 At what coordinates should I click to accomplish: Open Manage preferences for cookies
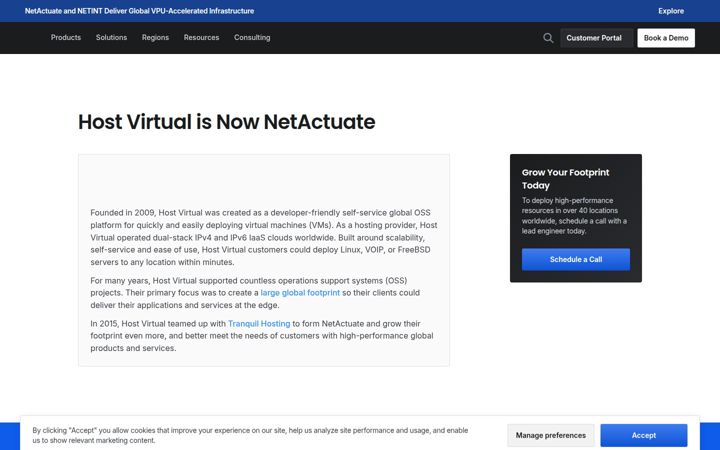tap(551, 435)
